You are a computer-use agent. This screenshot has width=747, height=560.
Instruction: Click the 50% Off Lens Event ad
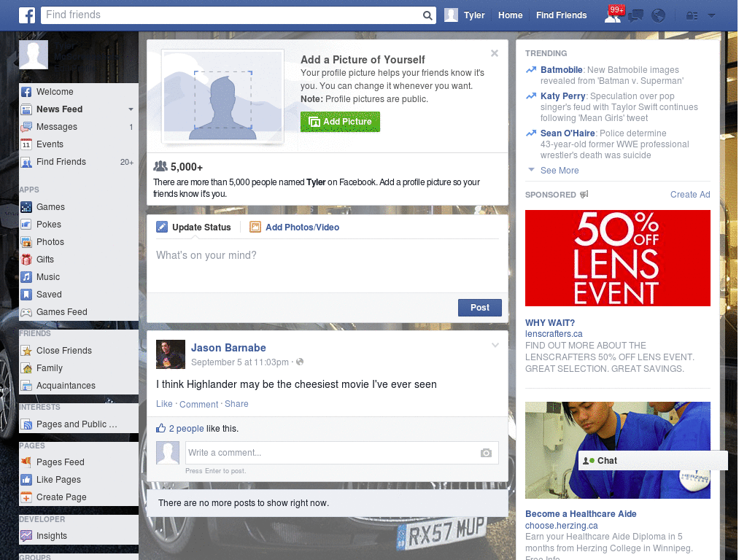[617, 258]
